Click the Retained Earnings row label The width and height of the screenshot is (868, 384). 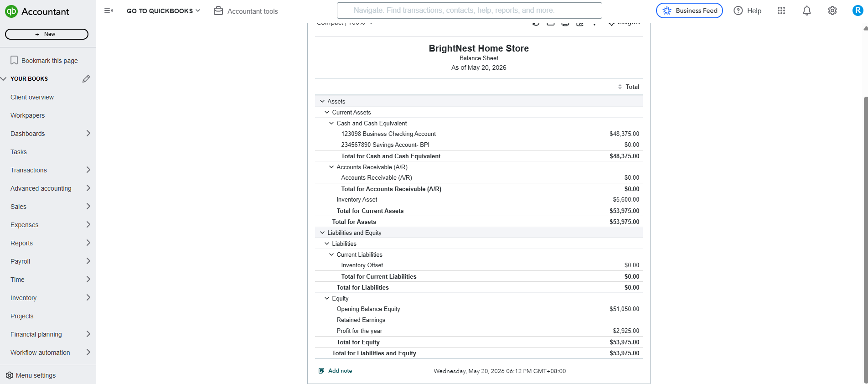click(x=361, y=320)
